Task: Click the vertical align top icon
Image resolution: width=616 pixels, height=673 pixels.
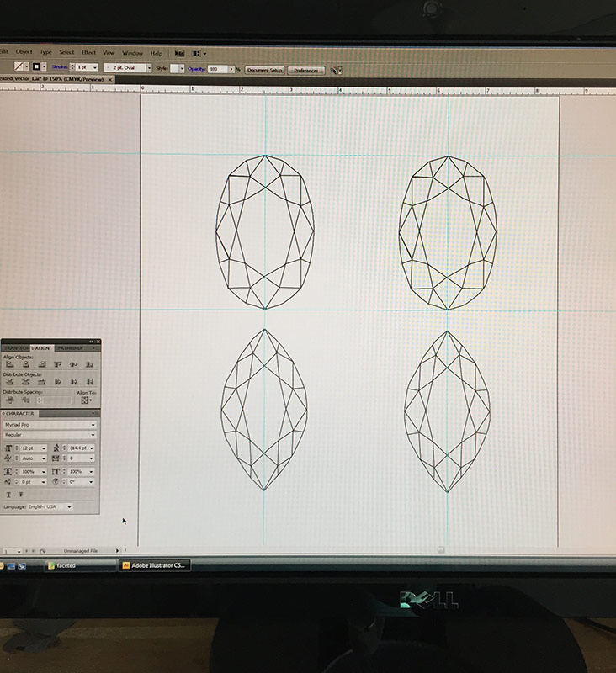Action: point(57,364)
